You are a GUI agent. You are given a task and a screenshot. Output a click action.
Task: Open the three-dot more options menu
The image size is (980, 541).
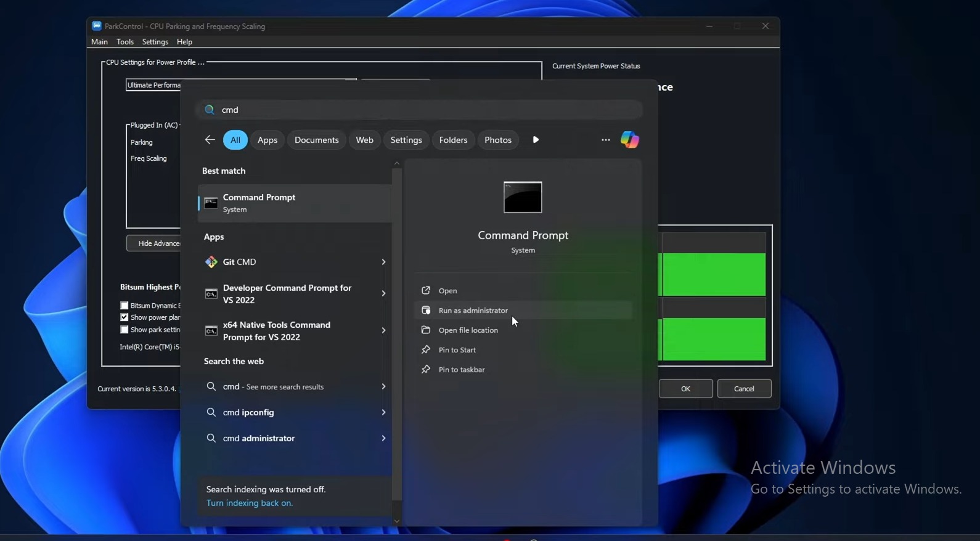pyautogui.click(x=605, y=140)
